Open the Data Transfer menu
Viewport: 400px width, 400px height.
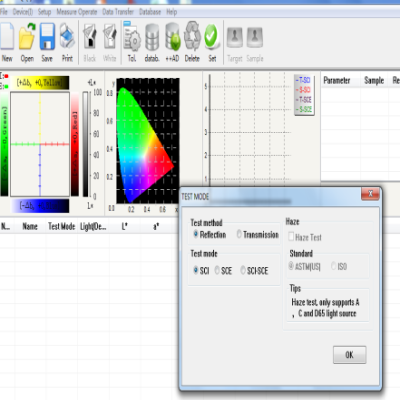(x=118, y=12)
